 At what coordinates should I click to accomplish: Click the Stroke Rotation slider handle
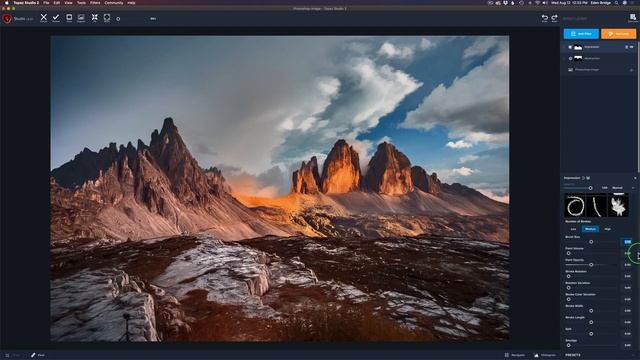pyautogui.click(x=569, y=276)
